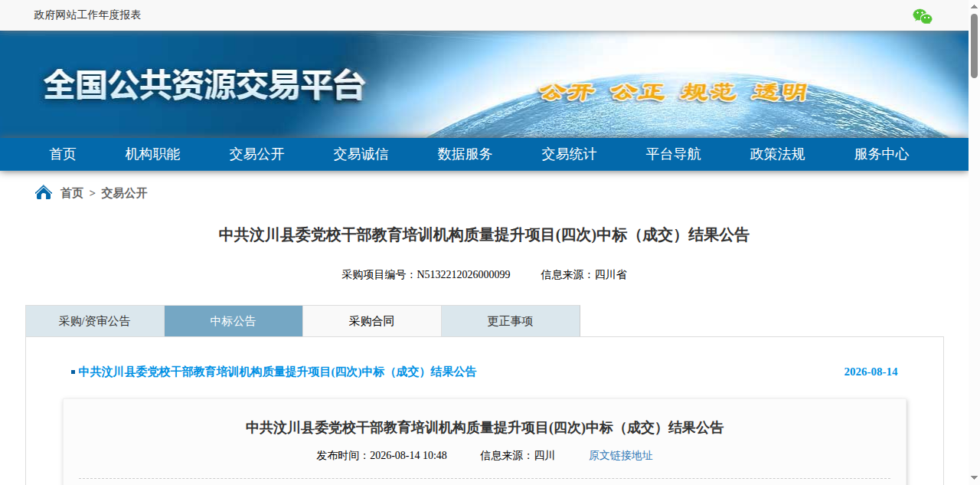Go to 首页 in the navigation bar
Screen dimensions: 980x485
(x=63, y=154)
